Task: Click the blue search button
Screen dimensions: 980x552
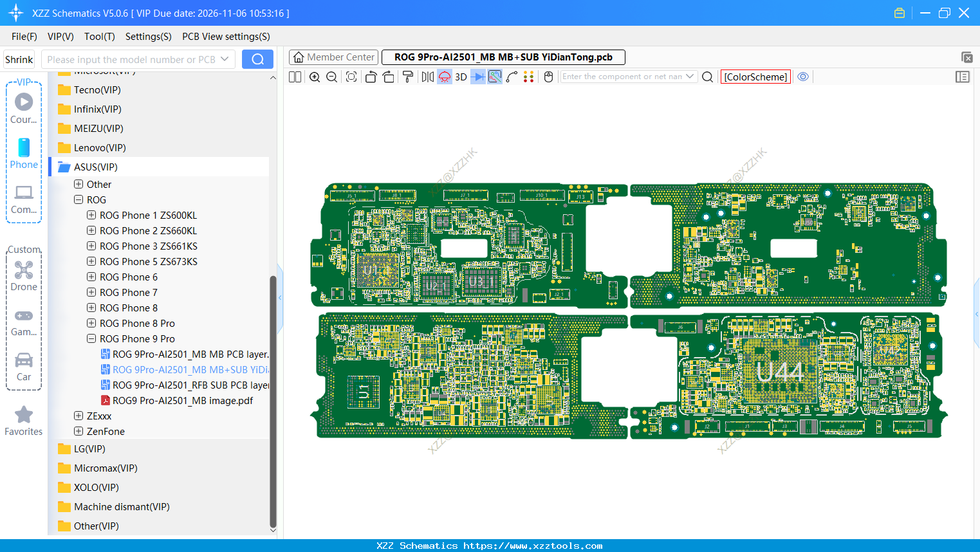Action: [257, 59]
